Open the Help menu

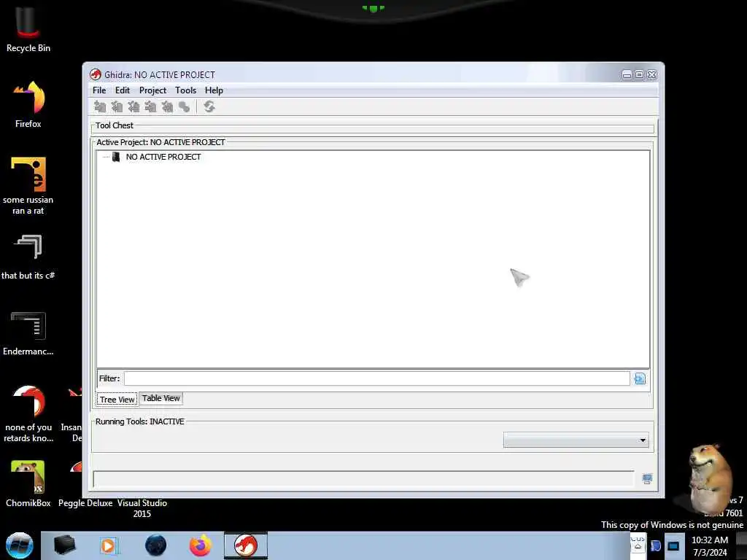(214, 90)
